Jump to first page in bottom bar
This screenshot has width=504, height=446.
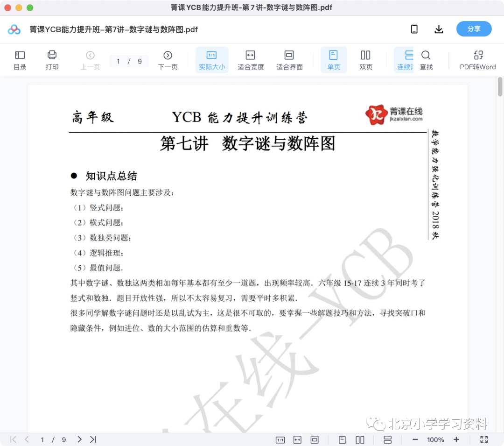coord(13,439)
